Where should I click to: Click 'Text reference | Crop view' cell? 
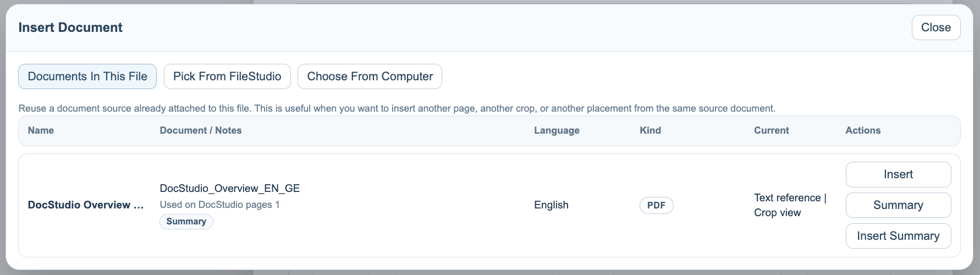click(790, 205)
